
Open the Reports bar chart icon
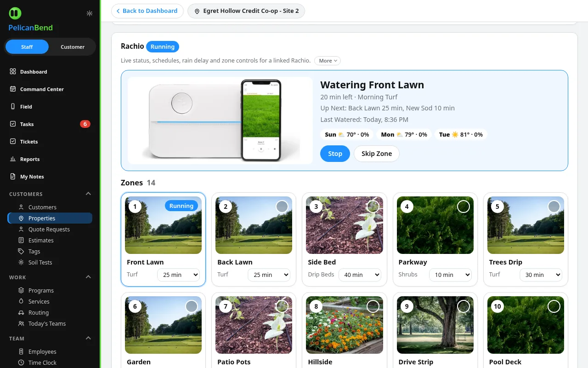[x=13, y=159]
